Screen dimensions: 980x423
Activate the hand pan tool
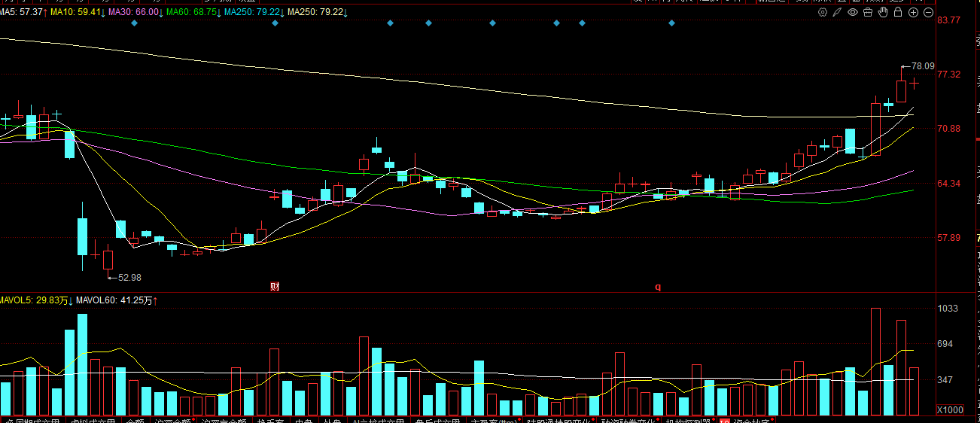click(883, 12)
